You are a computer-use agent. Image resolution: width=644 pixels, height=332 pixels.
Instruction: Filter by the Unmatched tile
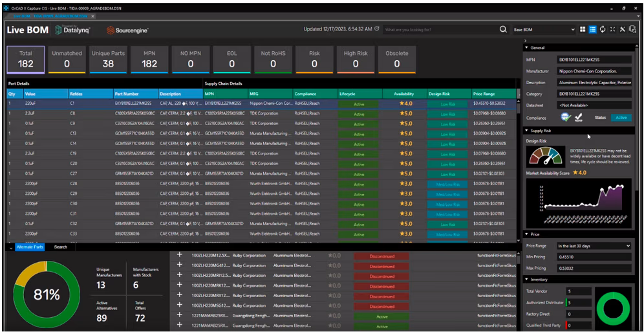pyautogui.click(x=67, y=60)
